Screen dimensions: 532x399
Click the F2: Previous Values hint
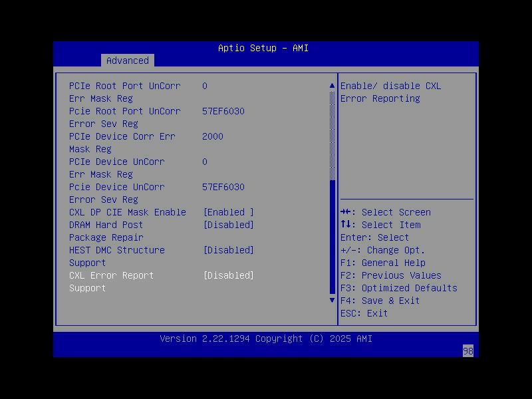click(391, 275)
